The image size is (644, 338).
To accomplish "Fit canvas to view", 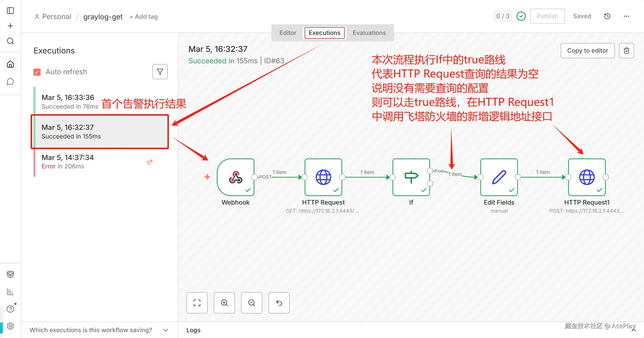I will click(x=197, y=303).
